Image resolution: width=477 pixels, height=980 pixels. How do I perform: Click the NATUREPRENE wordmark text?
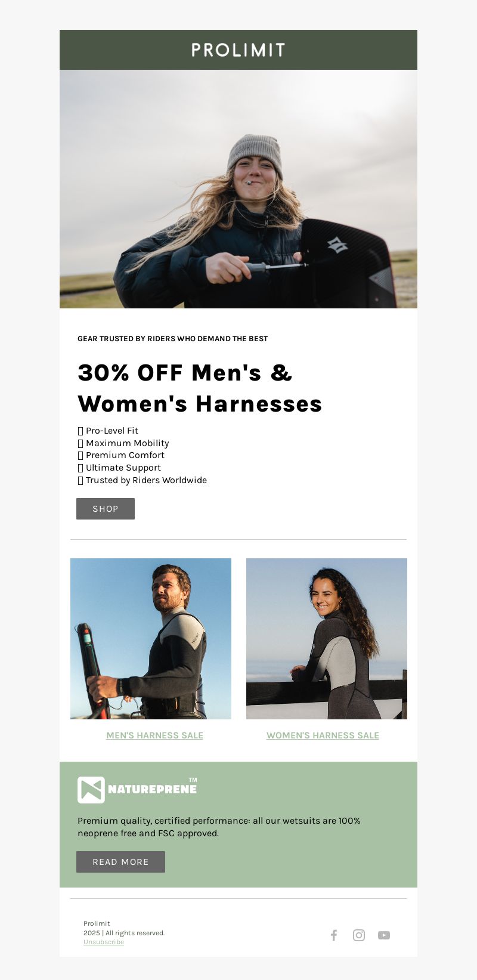tap(152, 789)
